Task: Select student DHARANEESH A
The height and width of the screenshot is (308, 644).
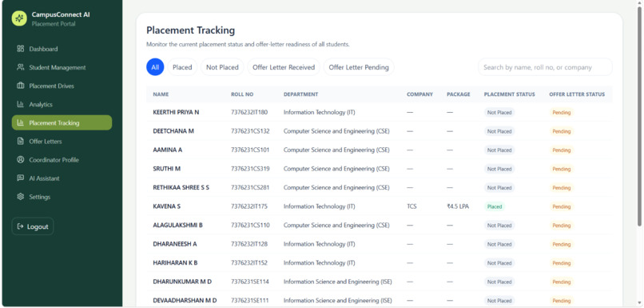Action: tap(175, 244)
